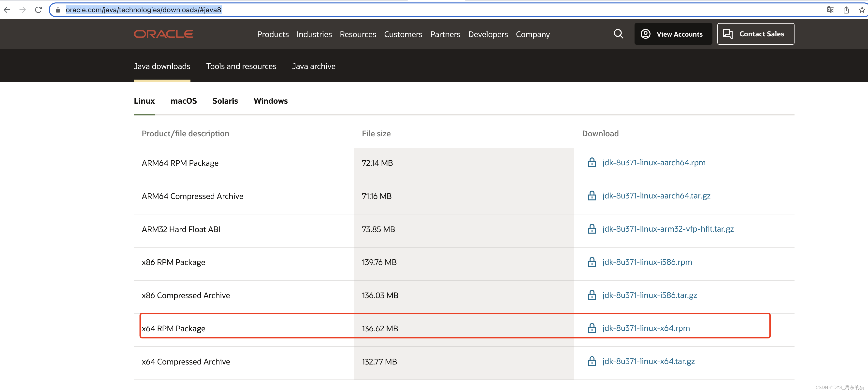This screenshot has height=392, width=868.
Task: Switch to the Linux tab
Action: (x=144, y=101)
